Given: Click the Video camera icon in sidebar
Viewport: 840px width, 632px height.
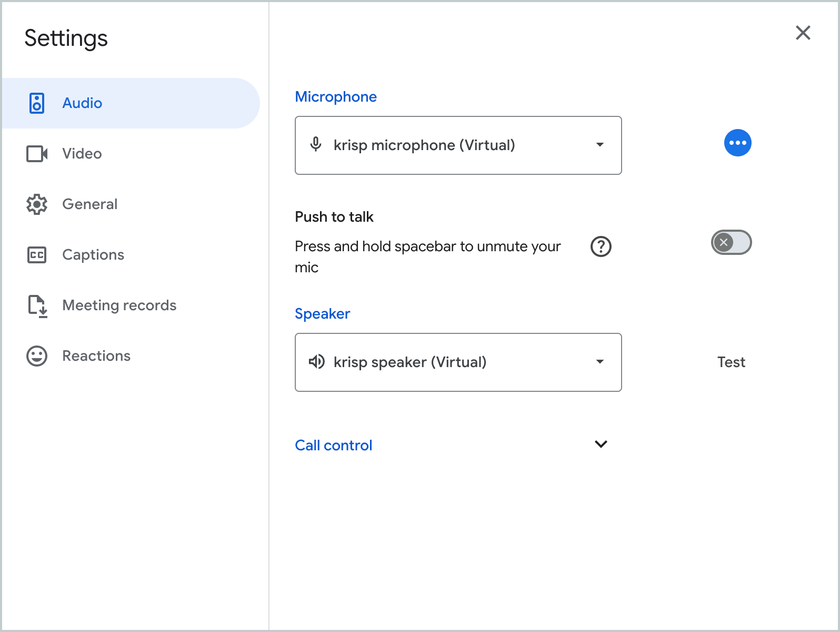Looking at the screenshot, I should click(x=37, y=154).
